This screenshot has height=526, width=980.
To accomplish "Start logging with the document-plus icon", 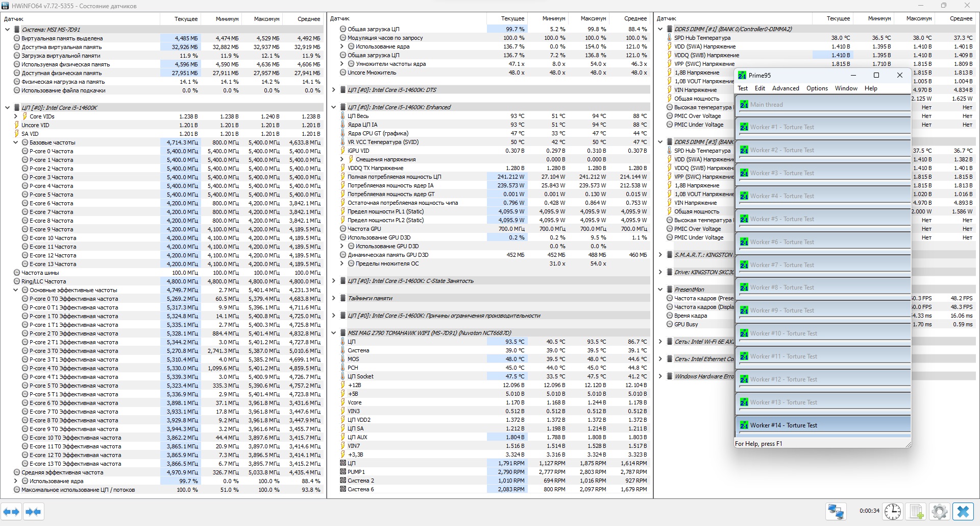I will (916, 511).
